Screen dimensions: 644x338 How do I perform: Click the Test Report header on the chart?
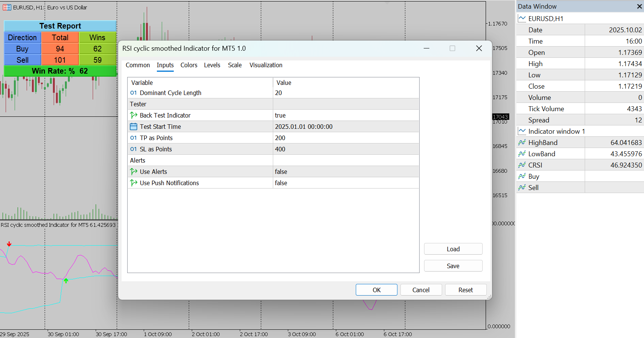point(60,26)
